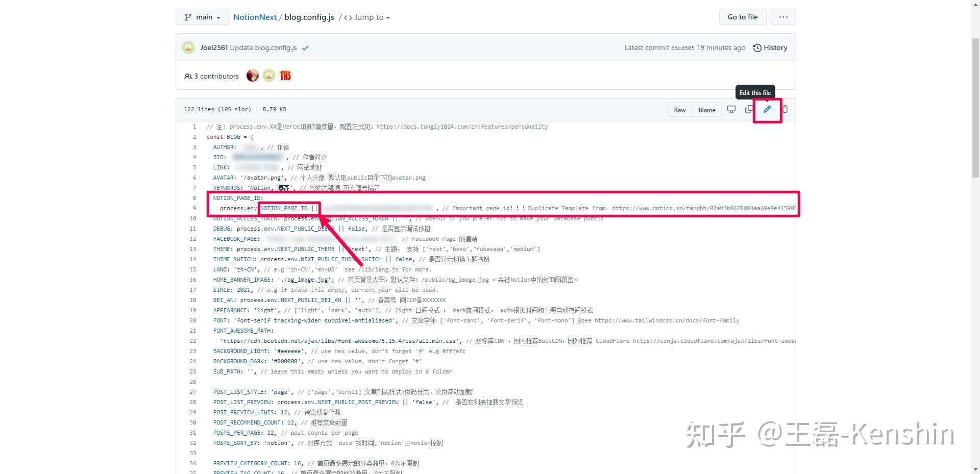Click the contributors people icon
Screen dimensions: 980x474
coord(188,76)
